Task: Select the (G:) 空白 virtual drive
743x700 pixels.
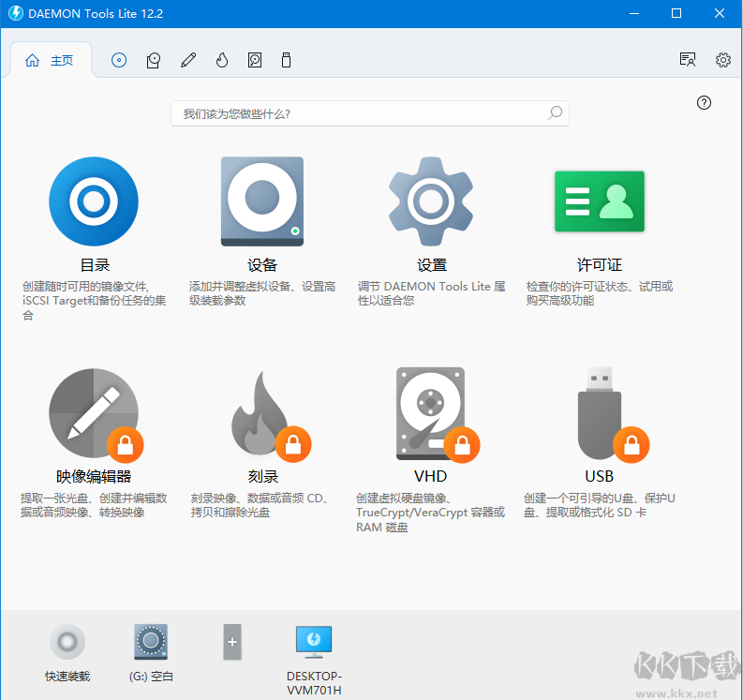Action: (x=151, y=642)
